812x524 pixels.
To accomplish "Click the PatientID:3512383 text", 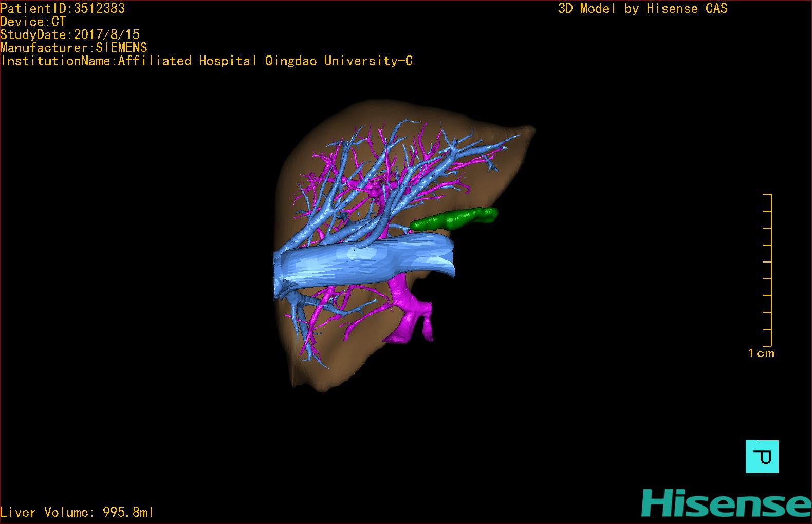I will pyautogui.click(x=62, y=8).
